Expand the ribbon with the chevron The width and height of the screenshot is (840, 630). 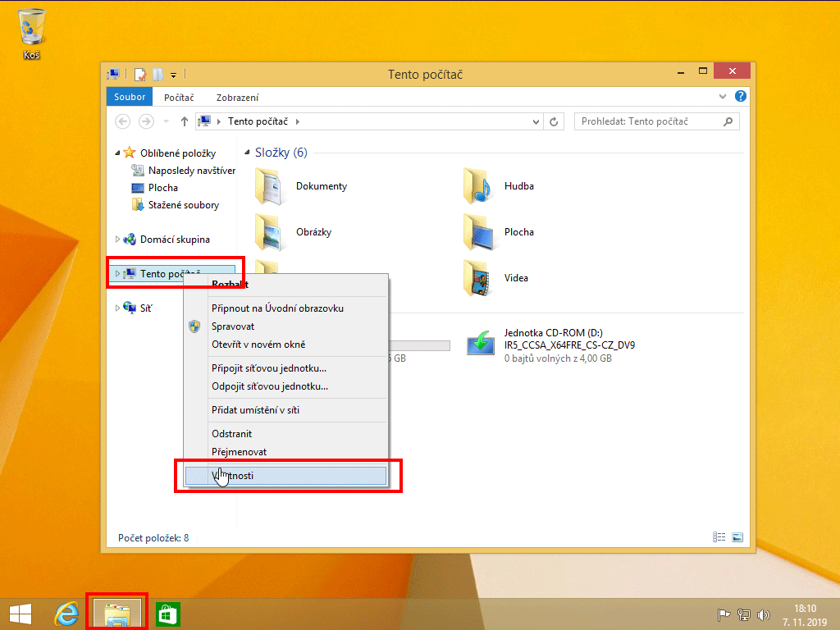(723, 97)
